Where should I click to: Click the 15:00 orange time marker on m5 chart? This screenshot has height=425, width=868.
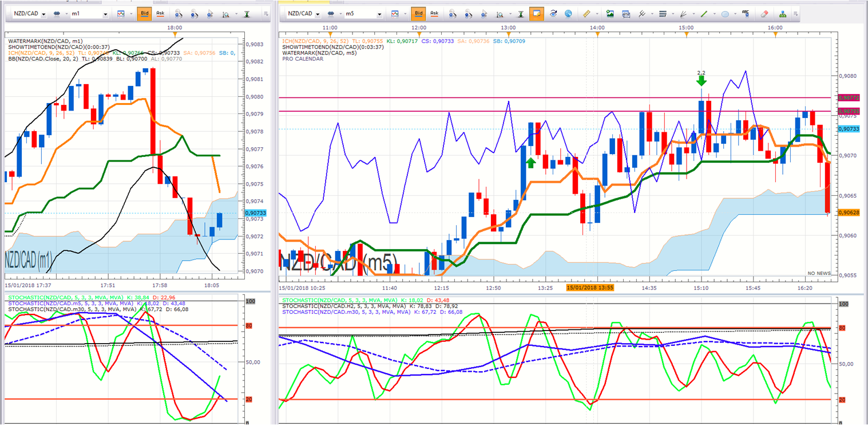pyautogui.click(x=685, y=35)
